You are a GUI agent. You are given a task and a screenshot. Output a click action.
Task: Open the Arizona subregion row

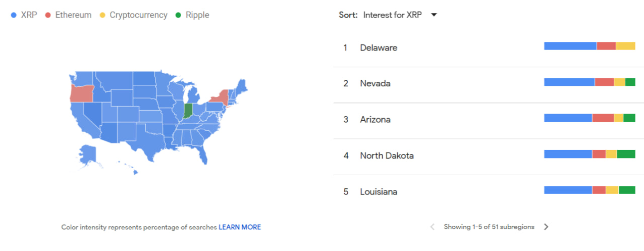[x=375, y=119]
